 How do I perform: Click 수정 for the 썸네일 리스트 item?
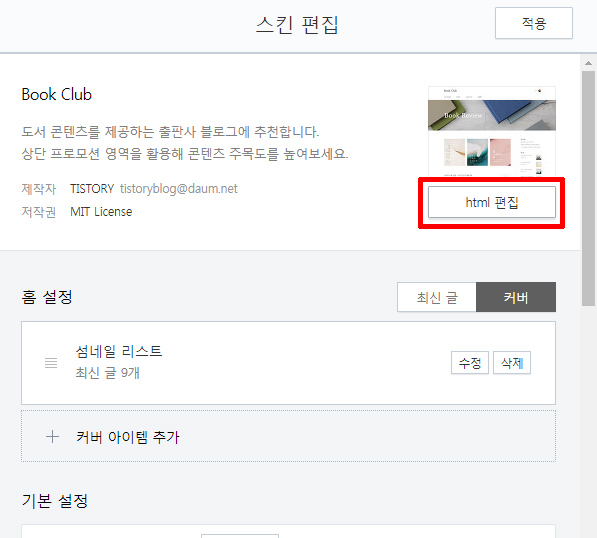click(x=470, y=363)
